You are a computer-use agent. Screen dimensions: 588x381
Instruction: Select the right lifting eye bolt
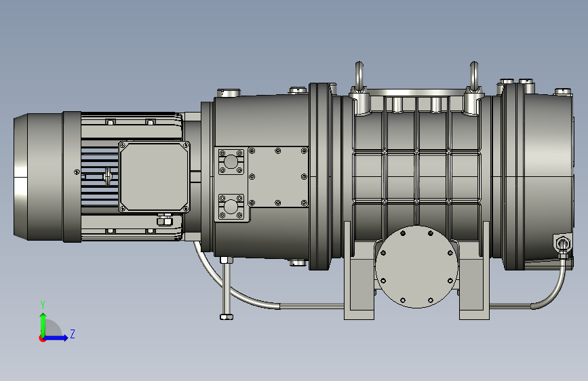(474, 76)
